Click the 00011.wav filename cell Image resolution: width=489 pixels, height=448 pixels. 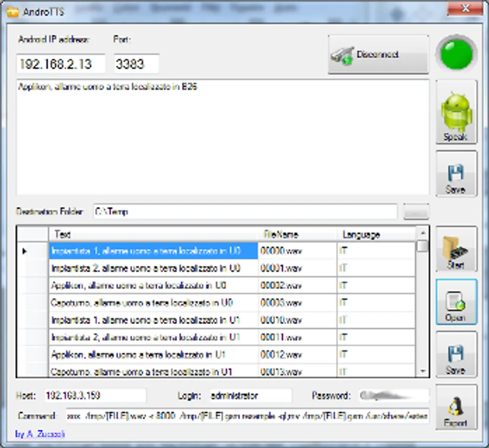297,337
